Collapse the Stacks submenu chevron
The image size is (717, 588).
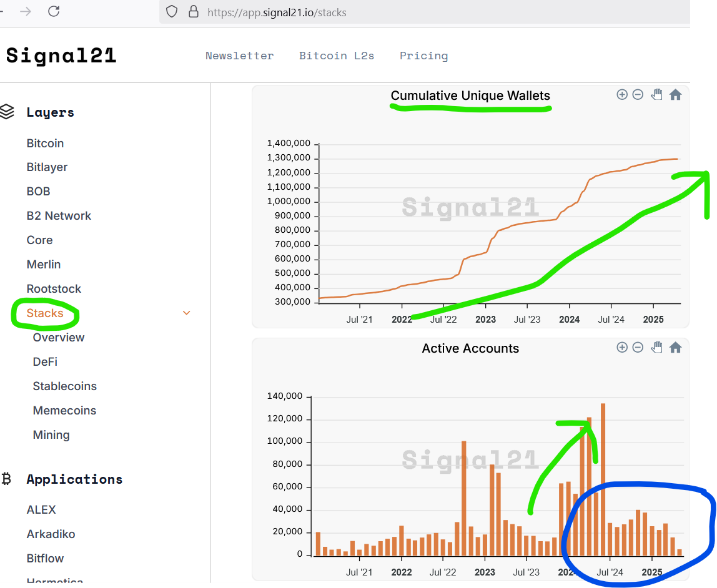click(x=187, y=313)
